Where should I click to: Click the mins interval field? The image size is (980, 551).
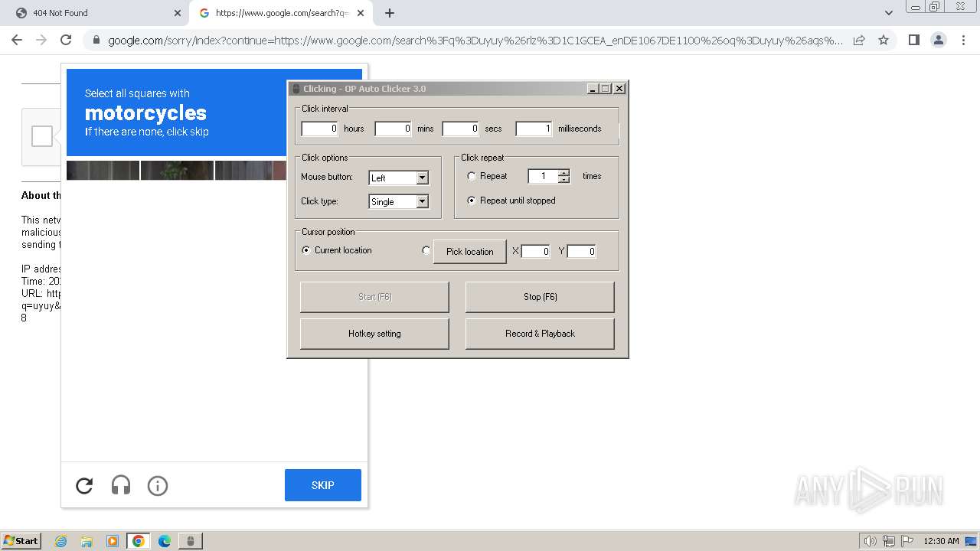click(394, 129)
